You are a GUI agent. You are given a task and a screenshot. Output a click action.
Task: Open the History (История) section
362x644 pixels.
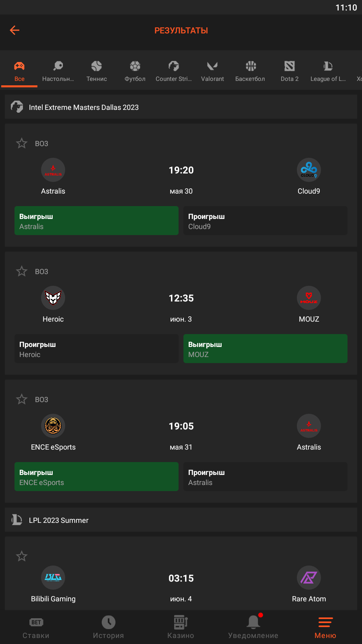[108, 627]
